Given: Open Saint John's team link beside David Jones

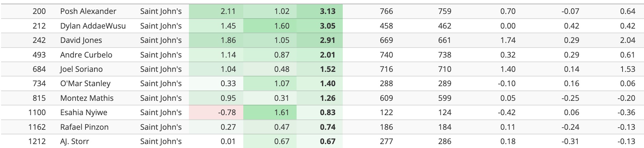Looking at the screenshot, I should point(161,40).
